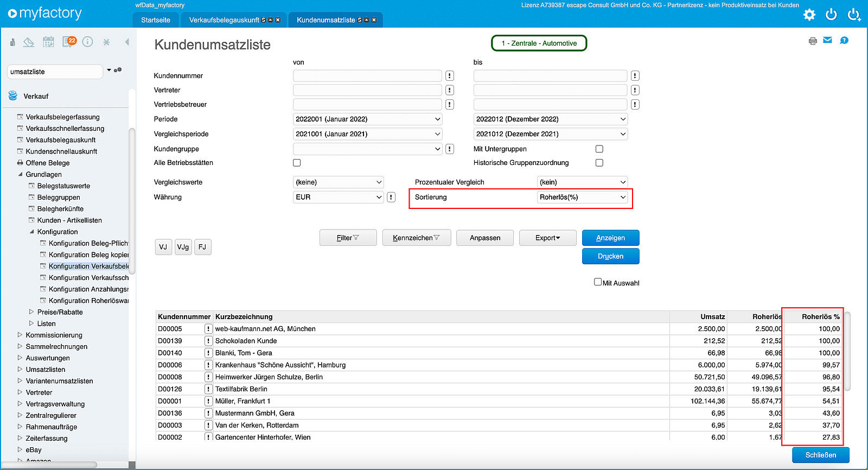This screenshot has width=868, height=470.
Task: Expand the Preise/Rabatte tree node
Action: pyautogui.click(x=31, y=312)
